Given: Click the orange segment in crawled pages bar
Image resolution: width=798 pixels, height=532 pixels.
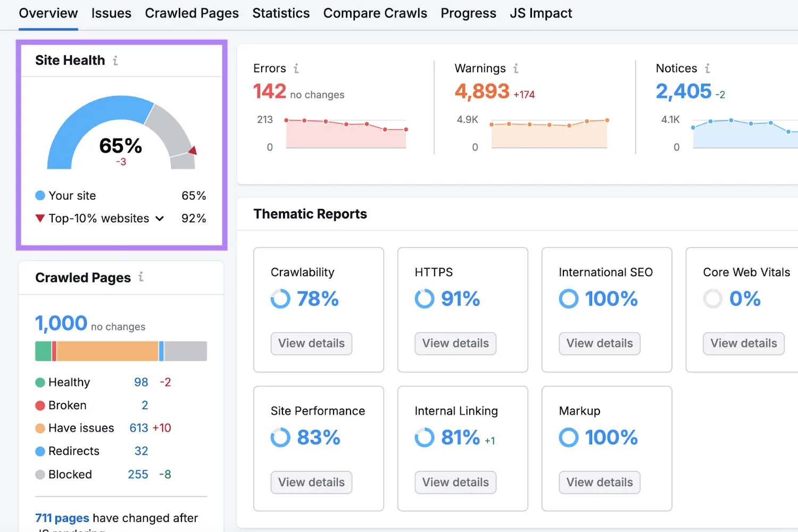Looking at the screenshot, I should click(107, 351).
